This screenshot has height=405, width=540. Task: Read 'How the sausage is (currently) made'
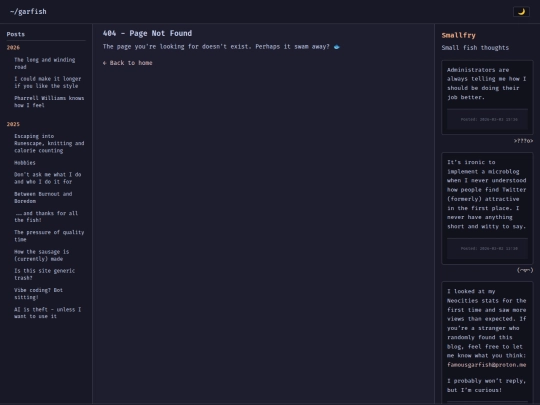click(42, 255)
